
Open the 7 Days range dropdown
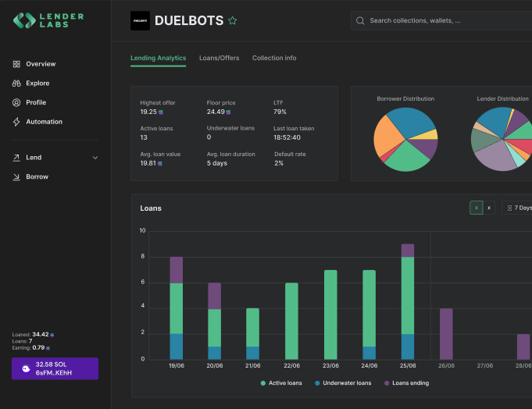tap(518, 208)
